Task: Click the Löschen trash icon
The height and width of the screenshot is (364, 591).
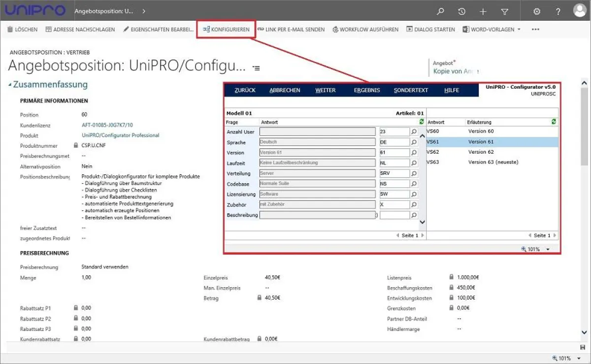Action: (x=9, y=29)
